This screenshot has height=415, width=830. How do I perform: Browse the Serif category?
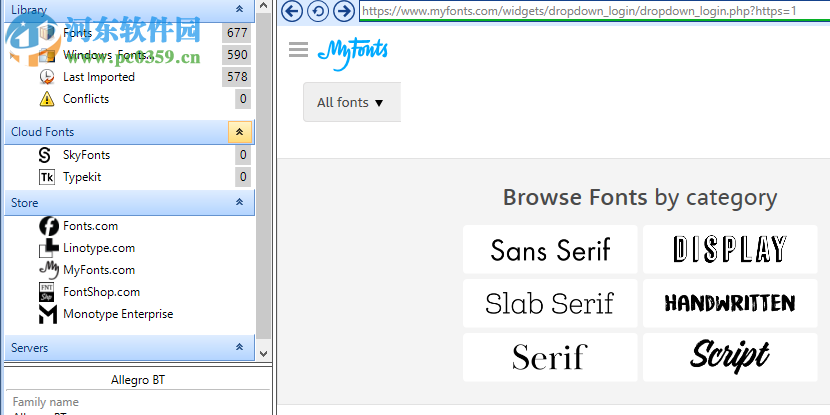pyautogui.click(x=550, y=357)
